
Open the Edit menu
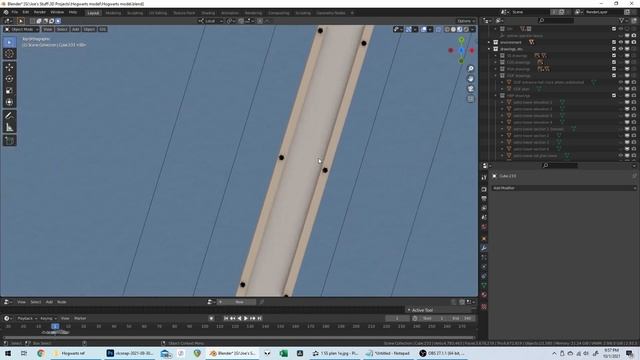point(25,12)
